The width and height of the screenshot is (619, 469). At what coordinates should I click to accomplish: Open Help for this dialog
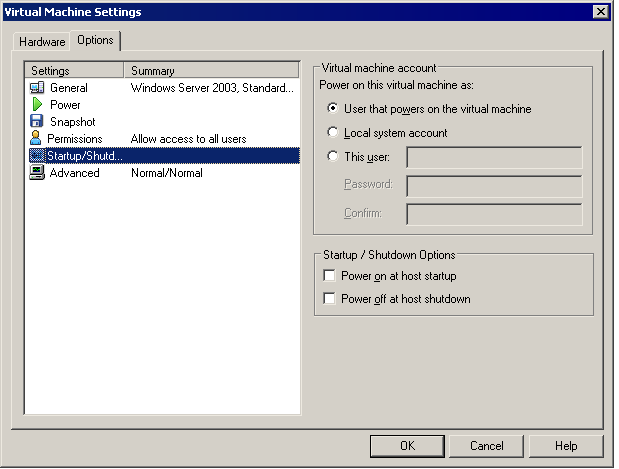click(566, 446)
